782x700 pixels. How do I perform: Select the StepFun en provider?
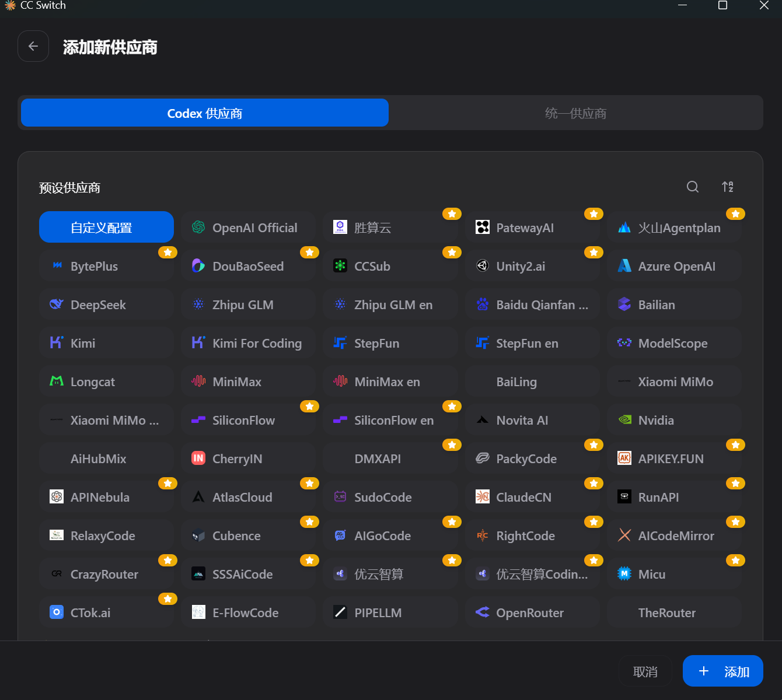pos(532,342)
